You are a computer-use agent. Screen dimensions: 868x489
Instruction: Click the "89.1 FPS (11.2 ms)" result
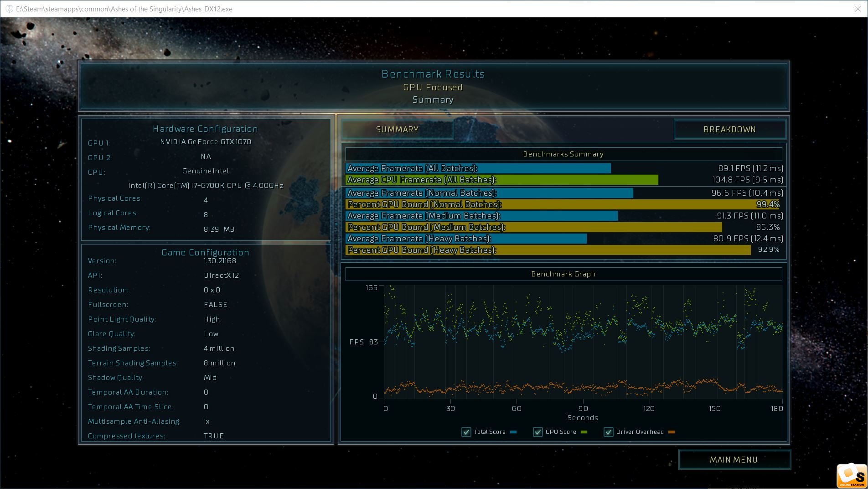(x=750, y=168)
